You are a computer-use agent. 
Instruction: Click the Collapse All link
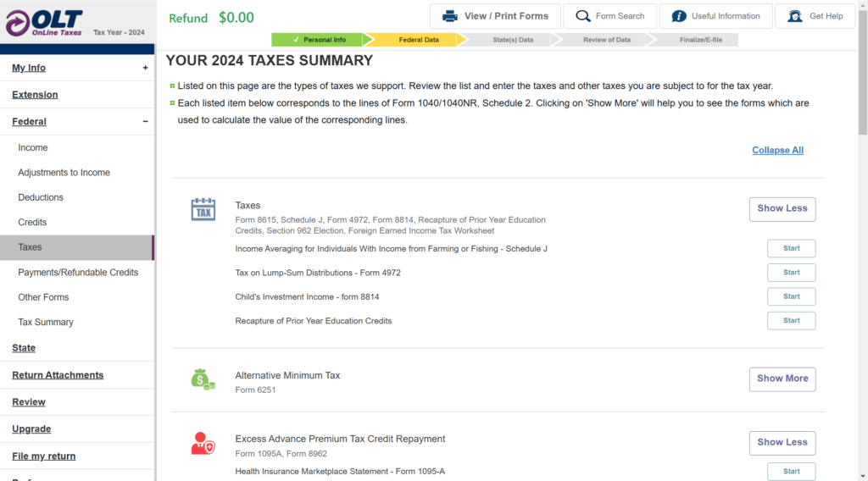pyautogui.click(x=777, y=150)
